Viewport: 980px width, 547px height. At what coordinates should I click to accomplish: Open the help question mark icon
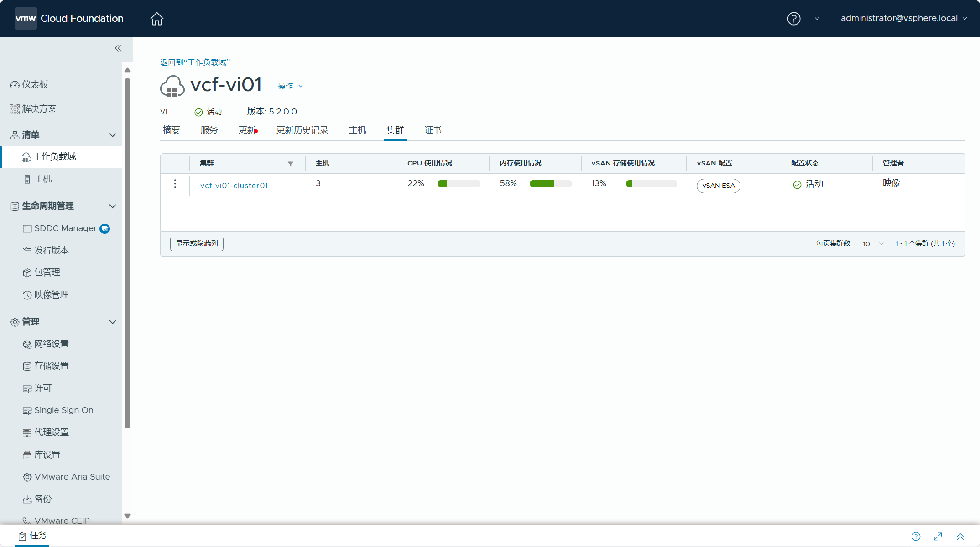793,19
